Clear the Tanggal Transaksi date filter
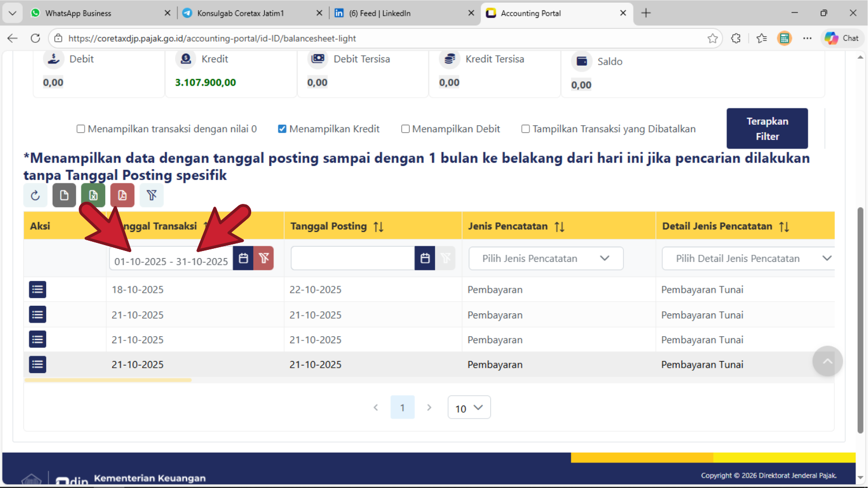The width and height of the screenshot is (868, 488). tap(264, 259)
